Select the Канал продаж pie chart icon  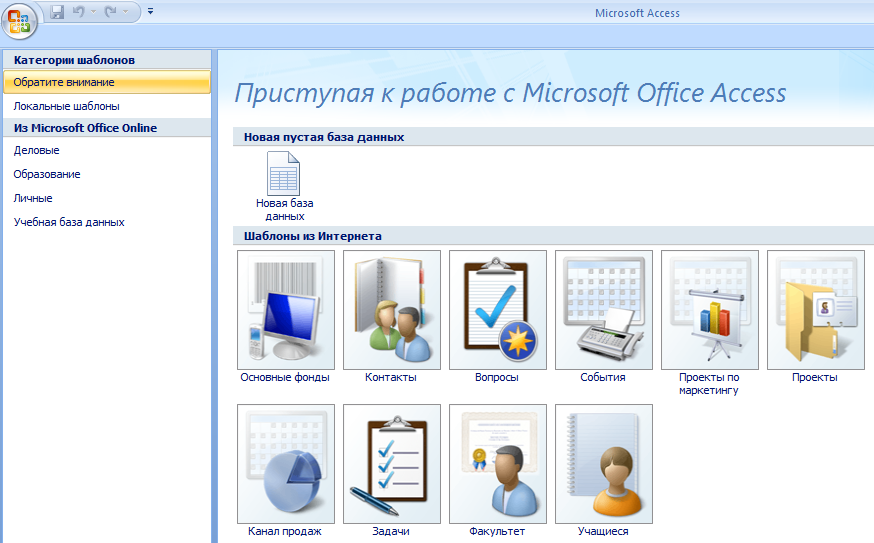[x=286, y=464]
